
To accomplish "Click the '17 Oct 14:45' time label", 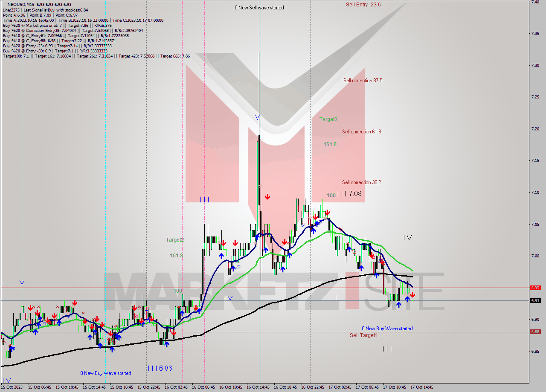I will (422, 387).
